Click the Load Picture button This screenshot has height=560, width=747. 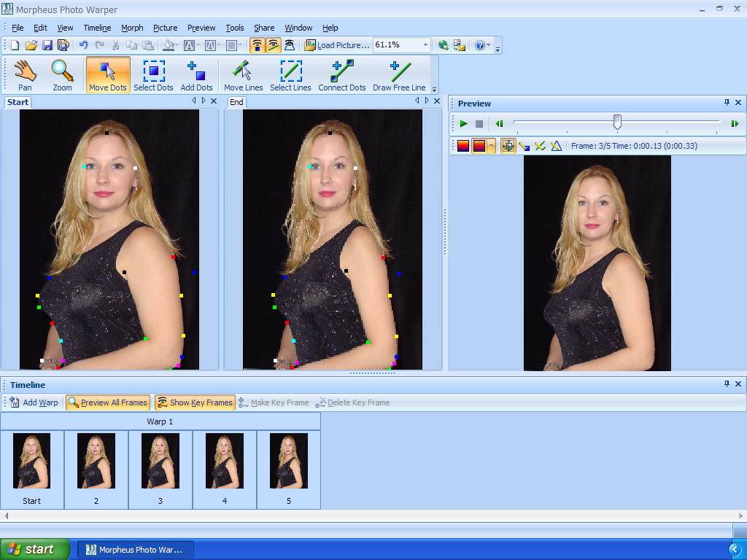[337, 45]
